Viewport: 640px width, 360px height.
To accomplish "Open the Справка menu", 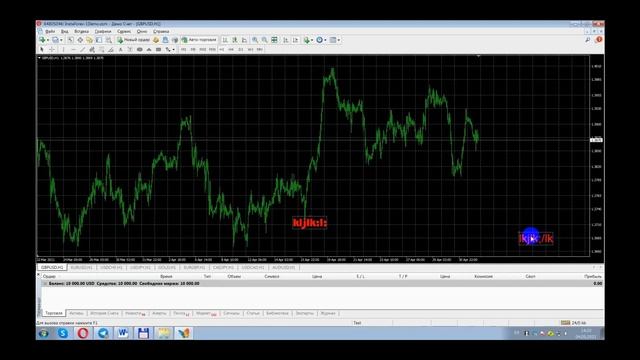I will [161, 31].
